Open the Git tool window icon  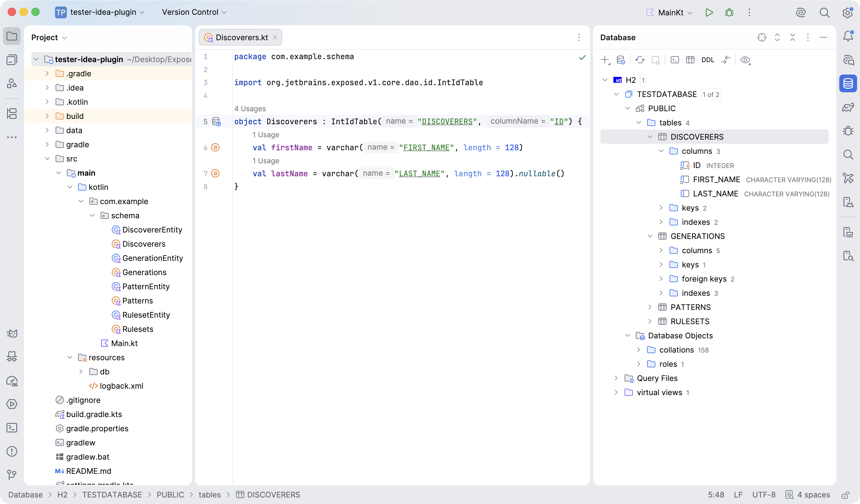(x=12, y=475)
